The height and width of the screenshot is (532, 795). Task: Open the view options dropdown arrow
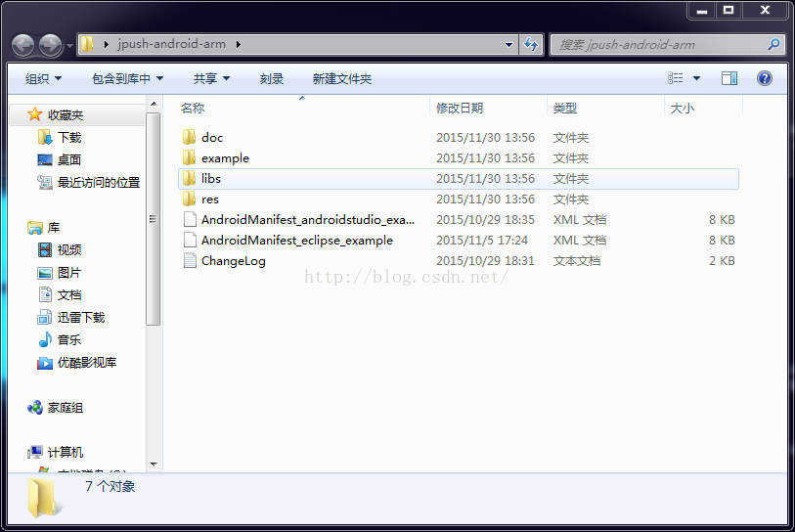point(696,78)
